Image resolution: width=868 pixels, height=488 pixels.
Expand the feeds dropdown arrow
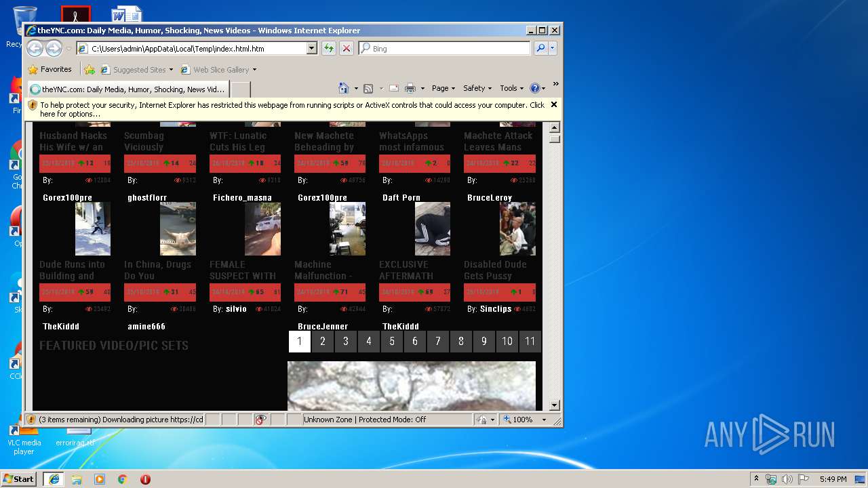click(381, 89)
